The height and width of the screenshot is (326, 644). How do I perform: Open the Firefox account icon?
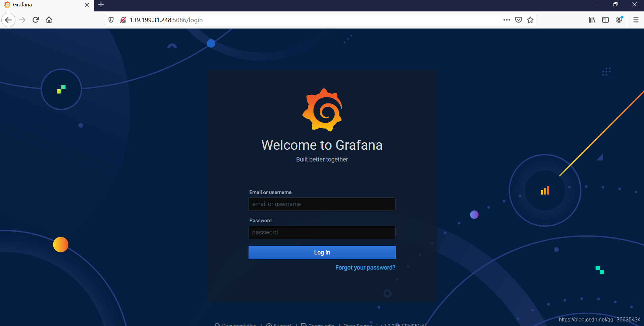tap(619, 20)
